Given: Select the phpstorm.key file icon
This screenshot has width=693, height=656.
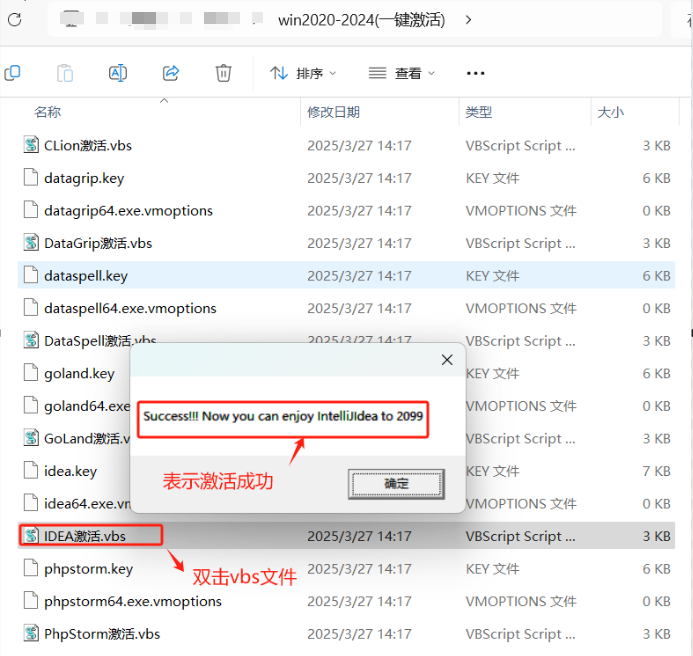Looking at the screenshot, I should (x=31, y=568).
